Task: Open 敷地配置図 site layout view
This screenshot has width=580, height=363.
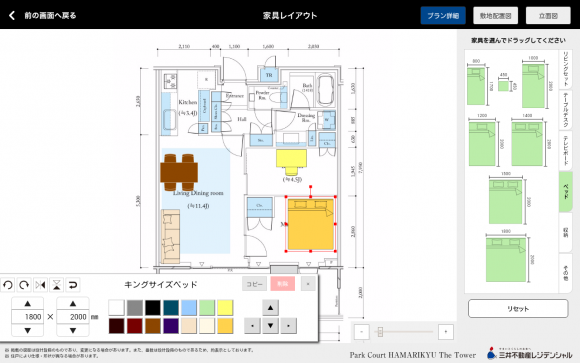Action: pos(496,16)
